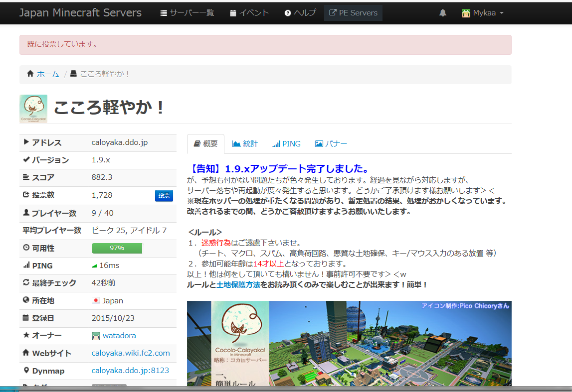The width and height of the screenshot is (572, 392).
Task: Click the 【告知】1.9.x update announcement heading
Action: [x=279, y=169]
